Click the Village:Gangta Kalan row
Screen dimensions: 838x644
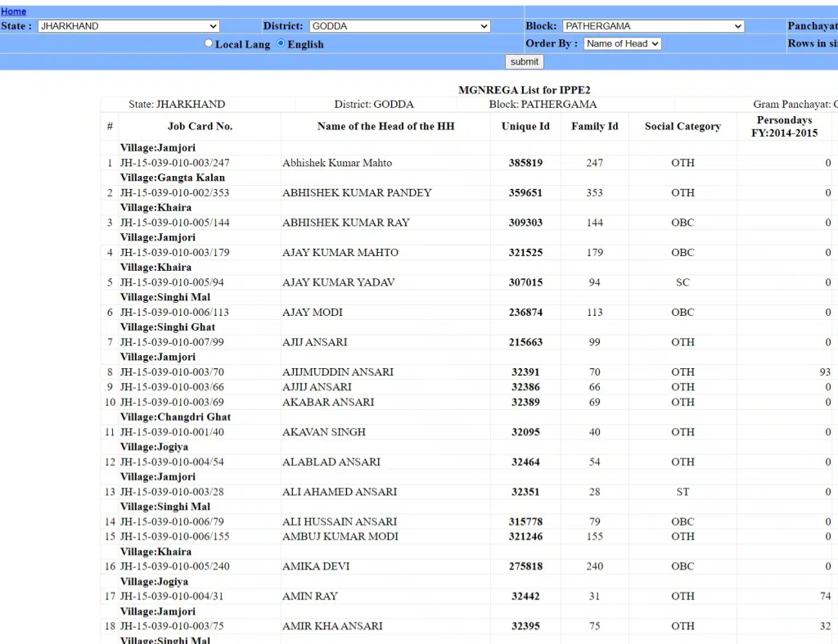[173, 178]
